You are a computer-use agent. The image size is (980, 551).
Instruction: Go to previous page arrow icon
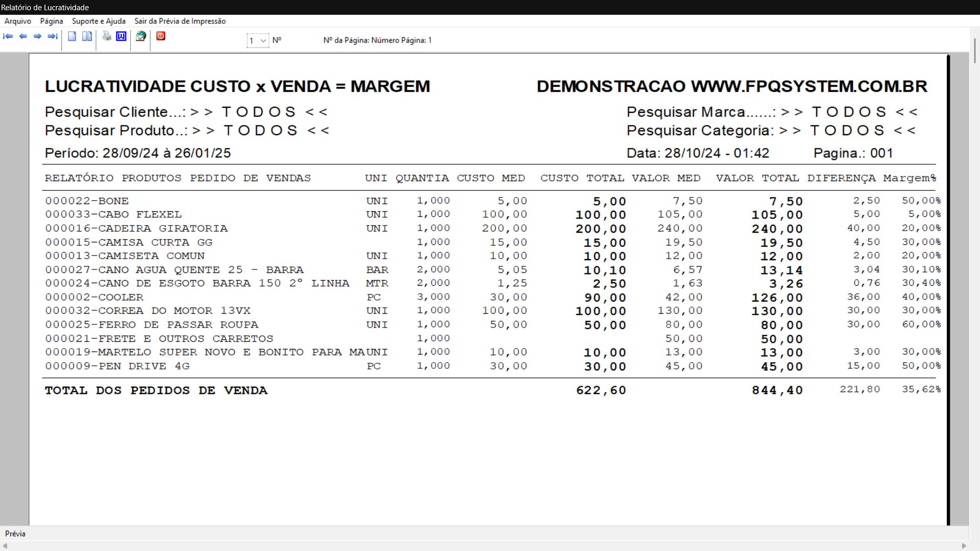click(23, 36)
